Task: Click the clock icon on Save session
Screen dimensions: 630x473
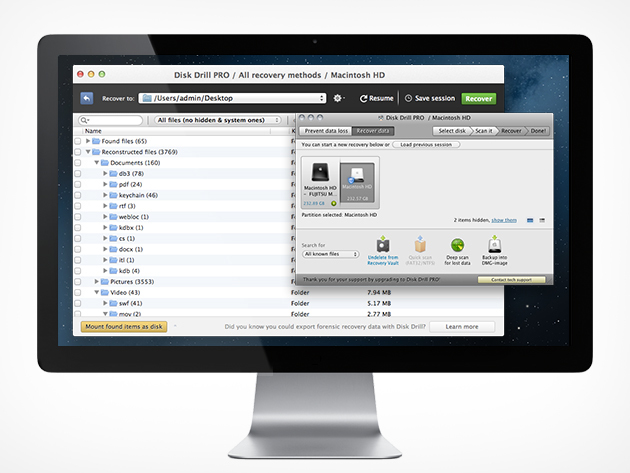Action: pos(408,98)
